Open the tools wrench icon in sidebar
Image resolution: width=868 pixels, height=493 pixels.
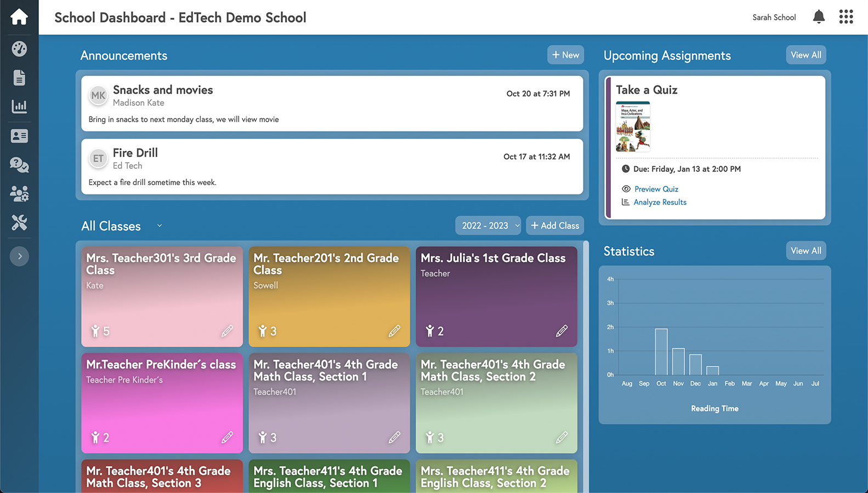point(19,222)
